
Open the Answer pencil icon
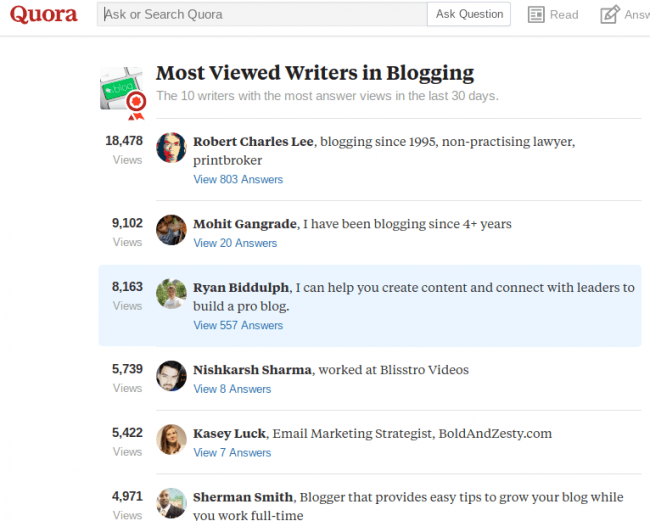pos(610,14)
